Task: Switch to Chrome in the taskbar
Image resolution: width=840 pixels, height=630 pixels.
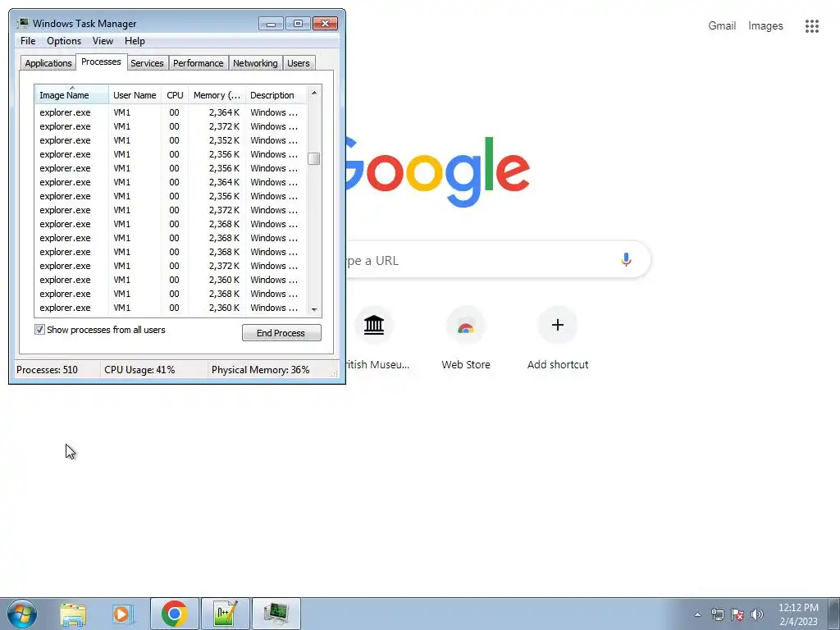Action: (174, 614)
